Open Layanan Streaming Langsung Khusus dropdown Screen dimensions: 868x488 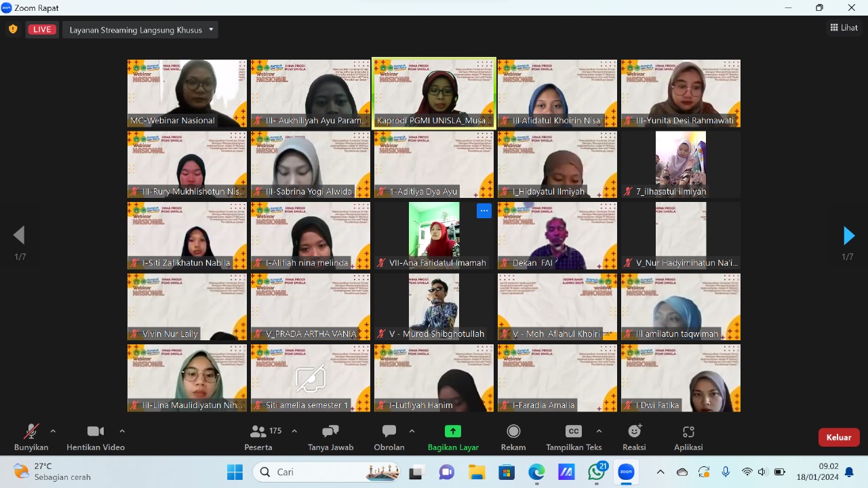click(x=140, y=30)
